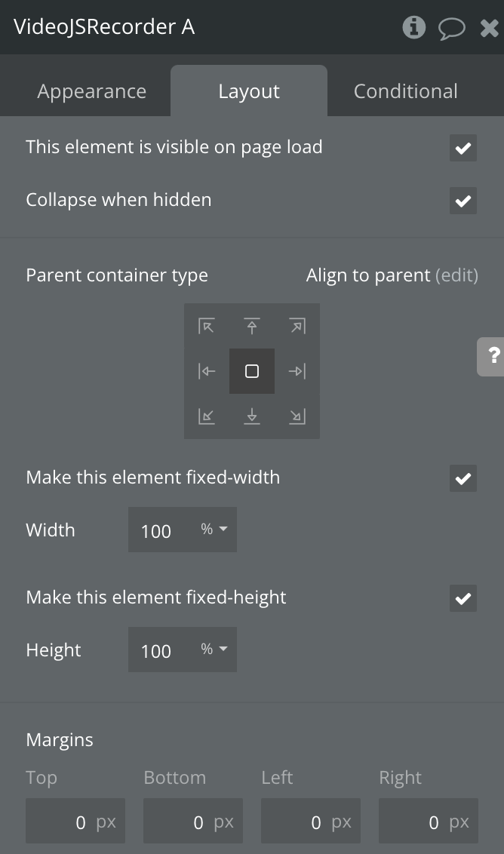Disable Make this element fixed-width

pos(463,478)
